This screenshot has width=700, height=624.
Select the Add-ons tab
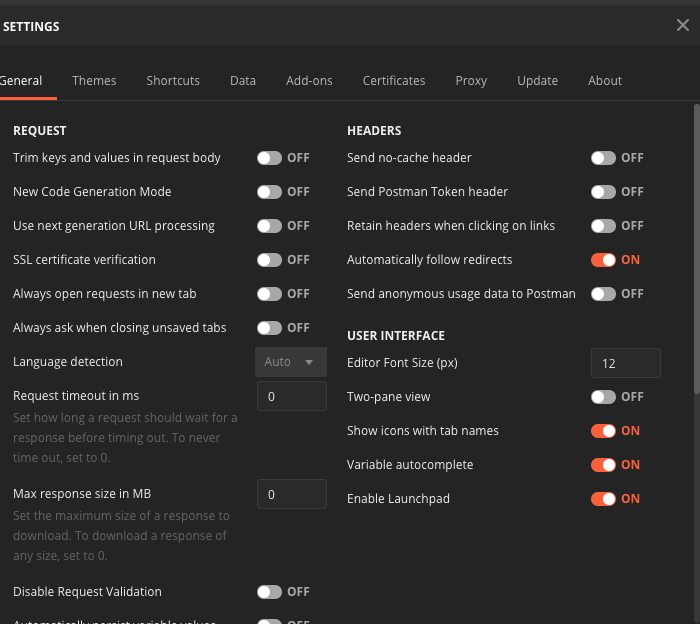[x=309, y=81]
